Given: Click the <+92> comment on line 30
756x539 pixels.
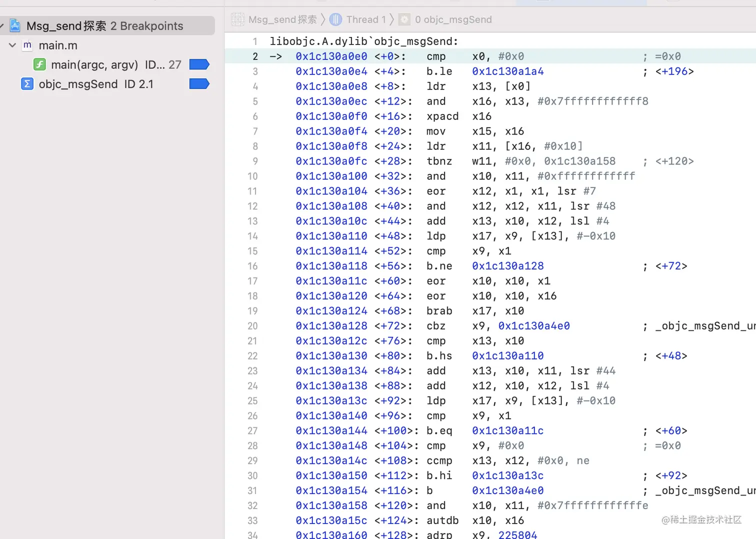Looking at the screenshot, I should tap(671, 475).
